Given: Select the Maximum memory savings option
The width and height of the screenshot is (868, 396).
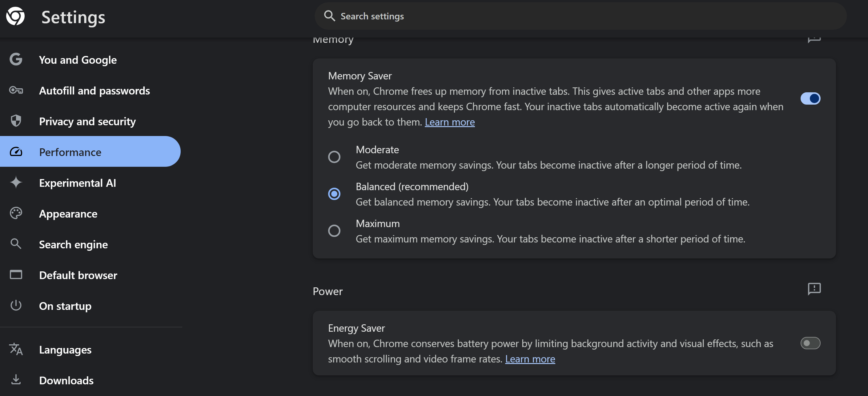Looking at the screenshot, I should coord(334,231).
